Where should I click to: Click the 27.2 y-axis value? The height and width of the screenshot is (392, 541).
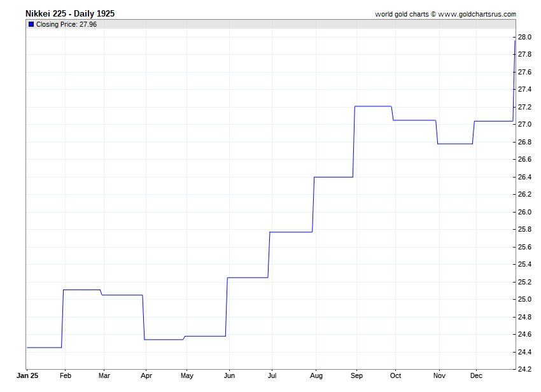(524, 107)
